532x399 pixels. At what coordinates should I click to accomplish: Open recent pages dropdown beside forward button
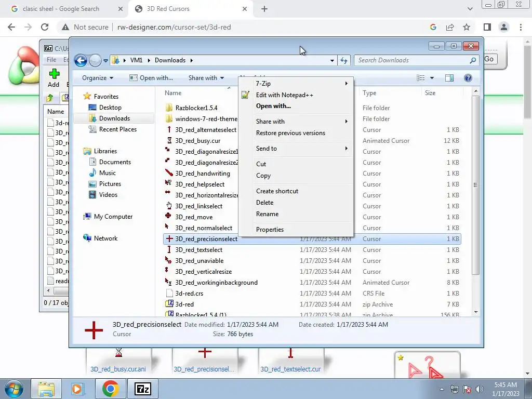105,61
